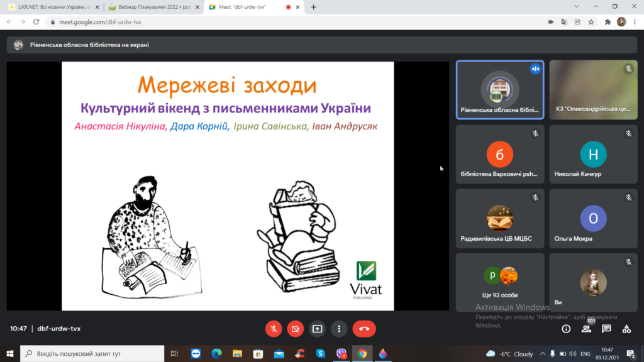Open the chat panel icon
This screenshot has width=644, height=362.
click(x=606, y=329)
